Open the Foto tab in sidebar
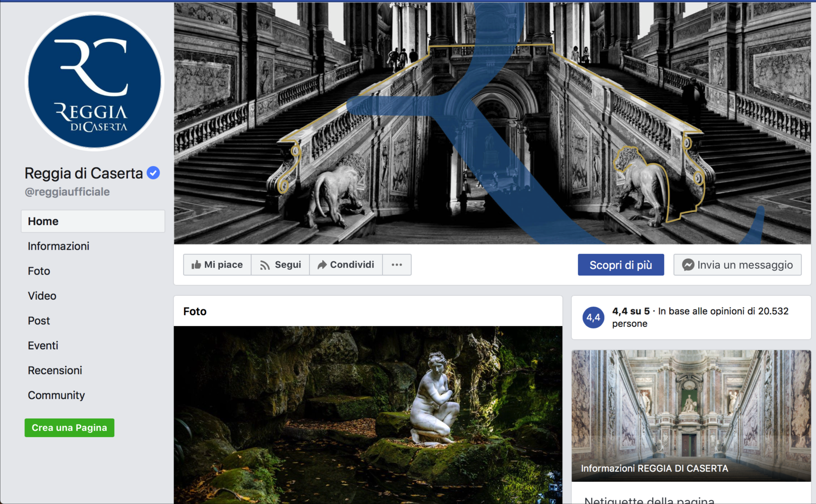 pyautogui.click(x=39, y=271)
